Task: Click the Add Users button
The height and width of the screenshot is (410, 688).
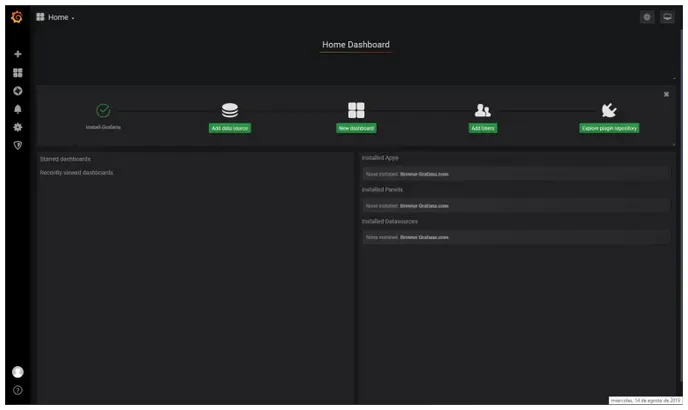Action: 483,128
